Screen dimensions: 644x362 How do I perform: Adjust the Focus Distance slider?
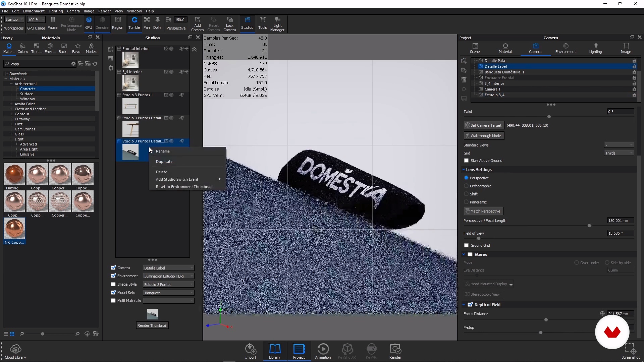(x=546, y=320)
